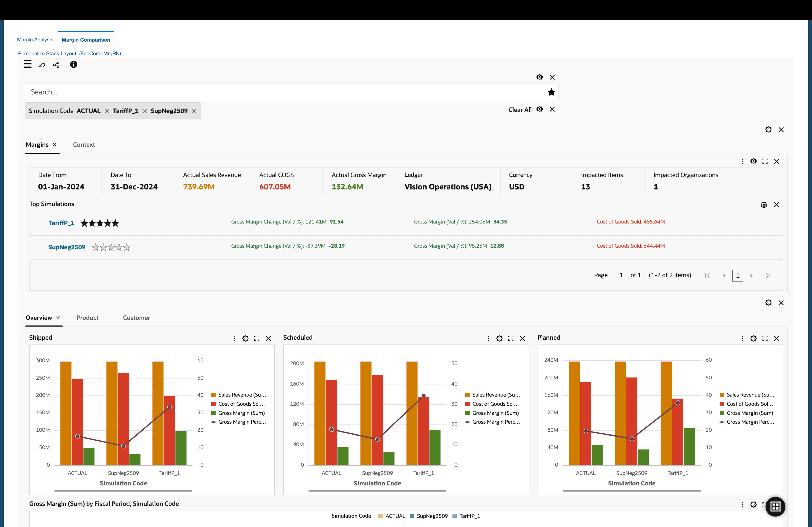Go to the next page in Top Simulations pagination
Screen dimensions: 812x527
point(752,275)
